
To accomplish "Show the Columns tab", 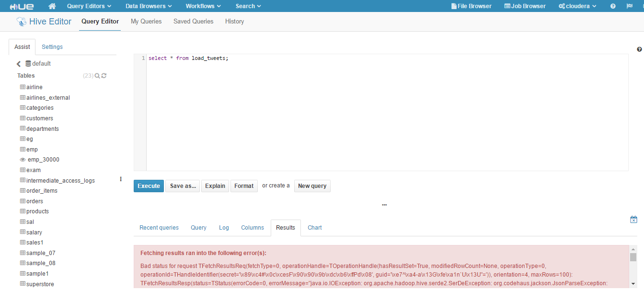I will click(253, 228).
